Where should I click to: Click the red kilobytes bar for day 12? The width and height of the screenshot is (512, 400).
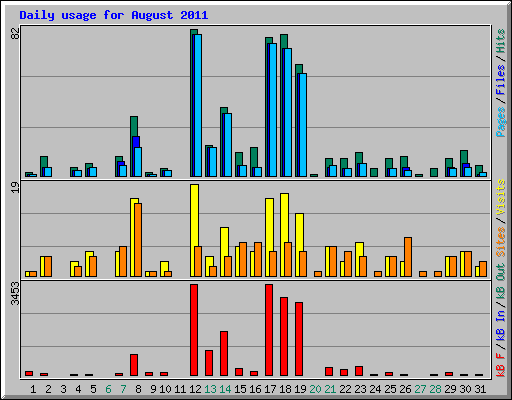pos(194,330)
